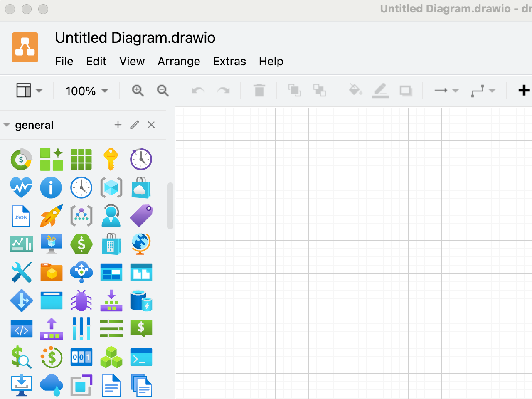
Task: Click the To Back icon
Action: coord(319,90)
